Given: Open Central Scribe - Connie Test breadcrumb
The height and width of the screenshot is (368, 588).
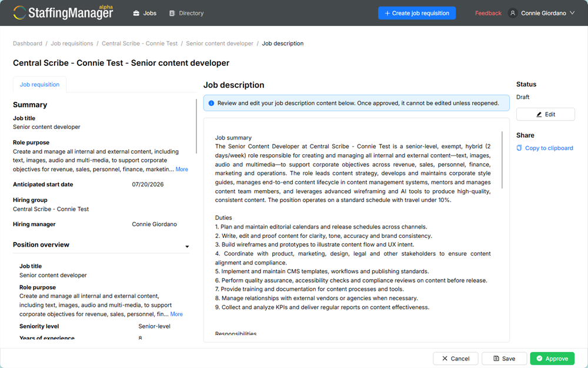Looking at the screenshot, I should point(139,44).
